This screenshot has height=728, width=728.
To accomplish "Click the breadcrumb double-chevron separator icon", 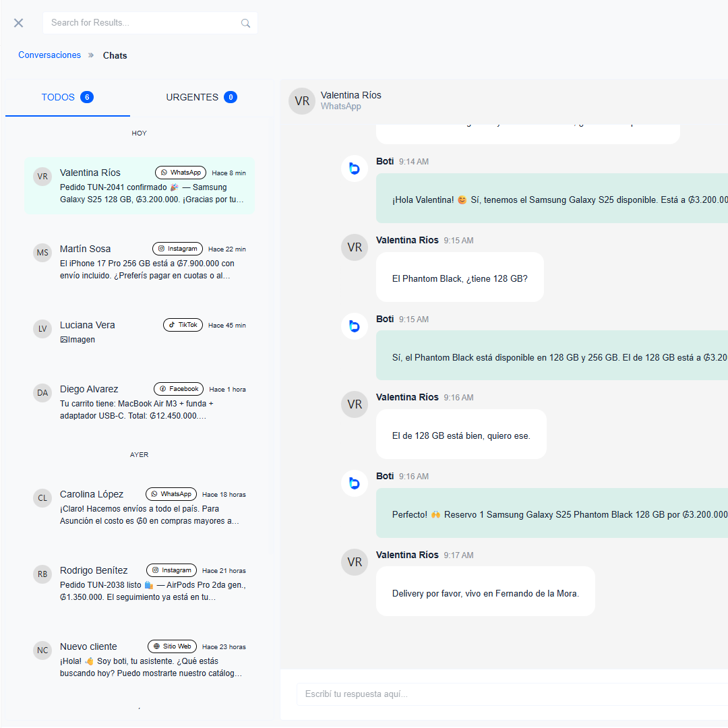I will 91,55.
